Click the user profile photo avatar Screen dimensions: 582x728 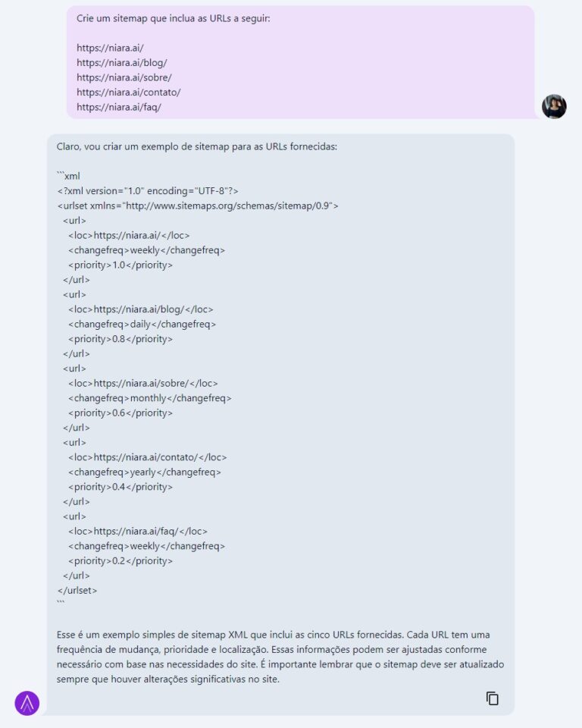coord(554,106)
